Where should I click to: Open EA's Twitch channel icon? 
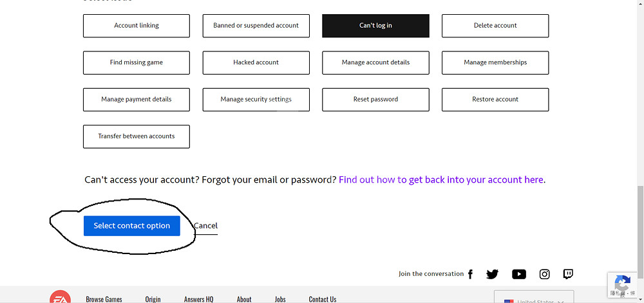(568, 274)
